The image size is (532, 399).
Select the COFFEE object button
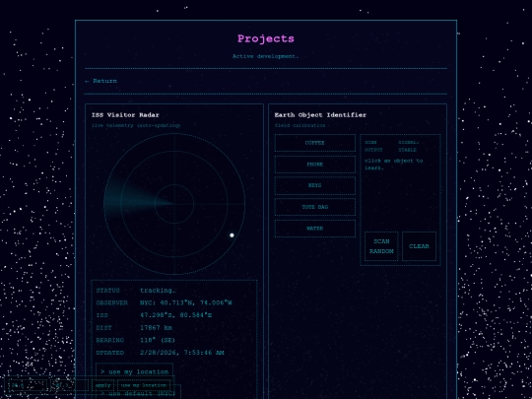(x=315, y=143)
